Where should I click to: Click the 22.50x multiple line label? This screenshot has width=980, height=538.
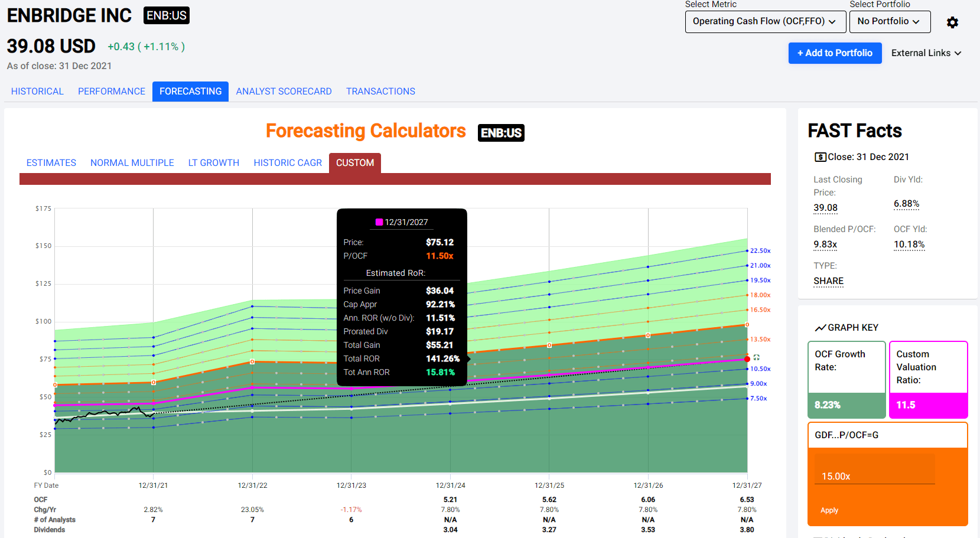pyautogui.click(x=760, y=251)
